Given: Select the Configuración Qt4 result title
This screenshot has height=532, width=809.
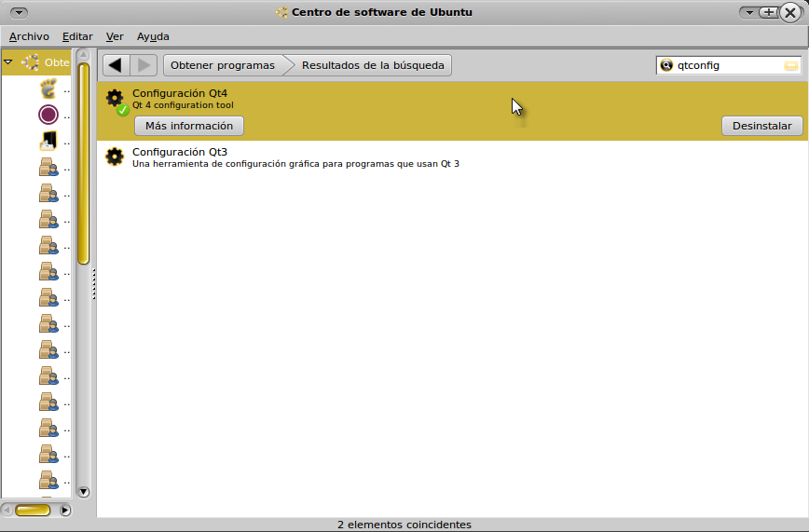Looking at the screenshot, I should click(180, 93).
